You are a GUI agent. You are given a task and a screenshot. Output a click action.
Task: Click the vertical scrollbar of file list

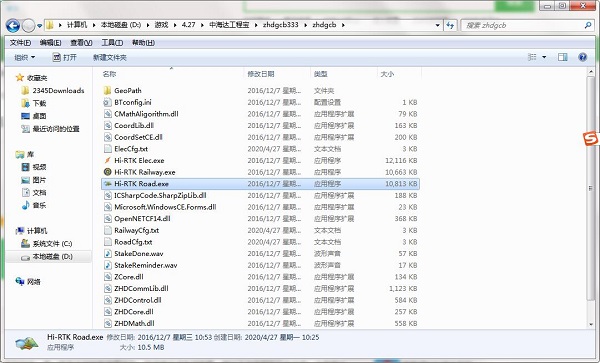591,186
